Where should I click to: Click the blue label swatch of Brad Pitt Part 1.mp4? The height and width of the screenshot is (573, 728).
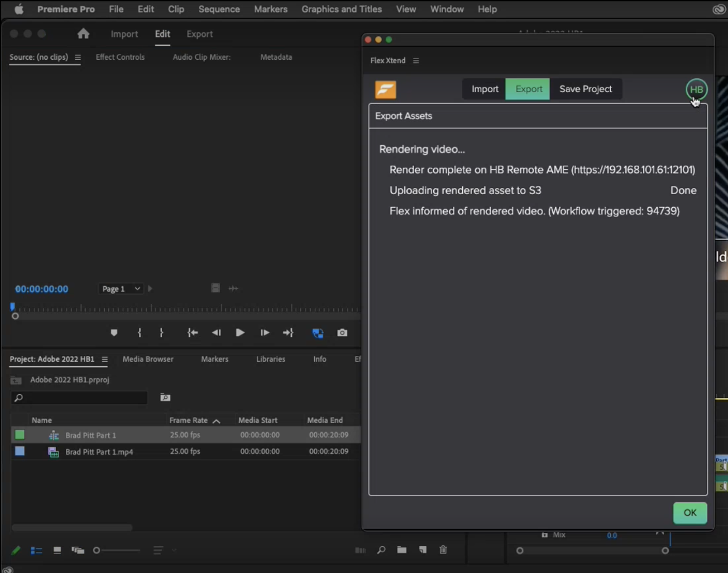[19, 451]
